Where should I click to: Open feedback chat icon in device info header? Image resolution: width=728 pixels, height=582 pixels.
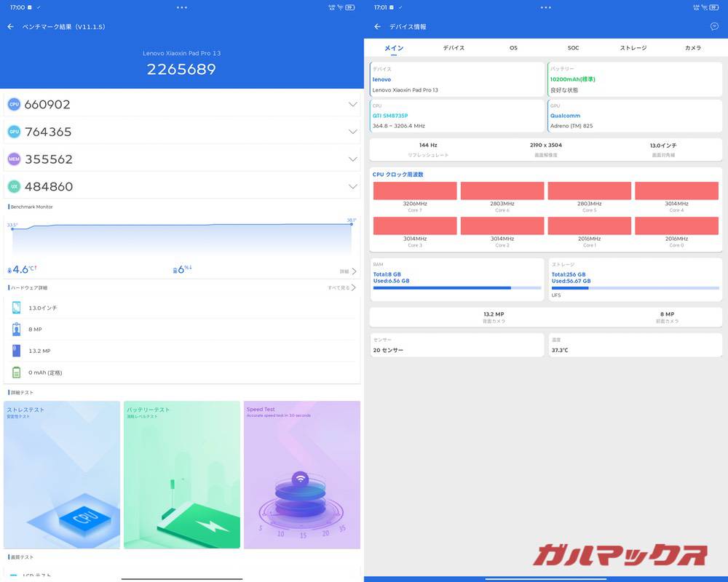coord(714,27)
